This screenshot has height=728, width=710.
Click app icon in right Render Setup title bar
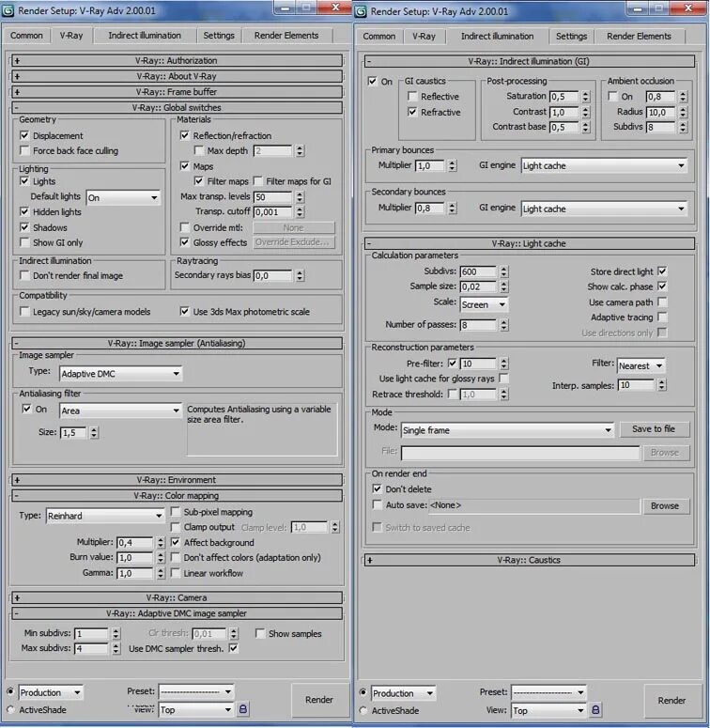(361, 11)
